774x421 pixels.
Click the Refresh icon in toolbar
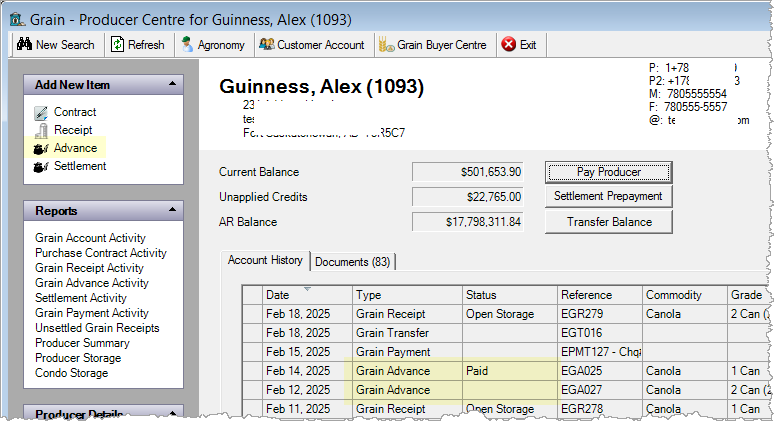(x=117, y=44)
